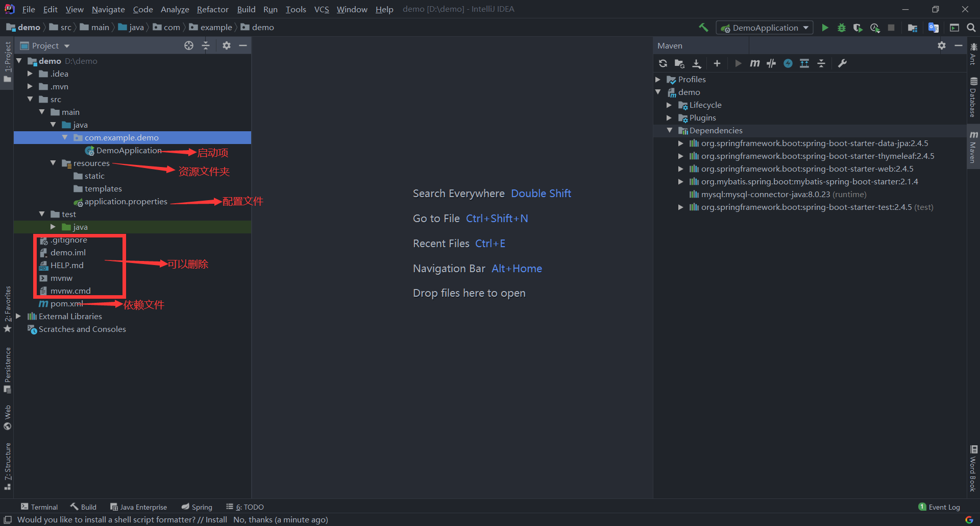Collapse all in Project panel
This screenshot has height=526, width=980.
point(206,45)
